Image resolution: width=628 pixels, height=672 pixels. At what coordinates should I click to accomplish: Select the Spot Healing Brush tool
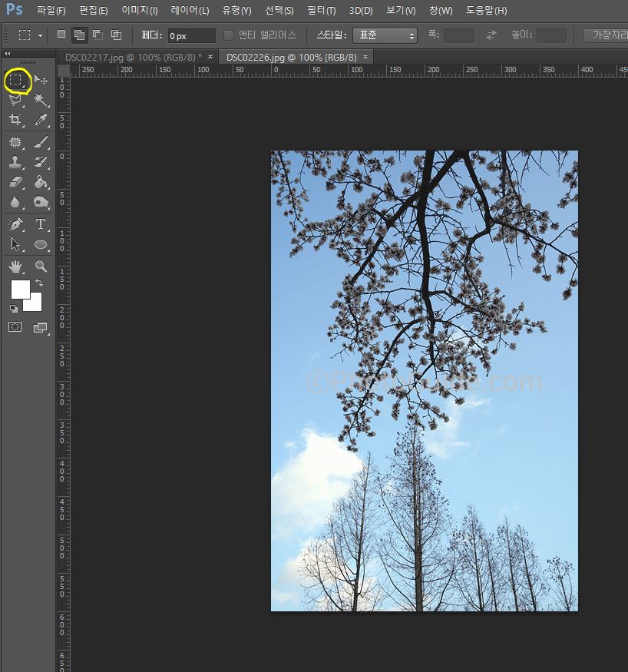click(15, 142)
